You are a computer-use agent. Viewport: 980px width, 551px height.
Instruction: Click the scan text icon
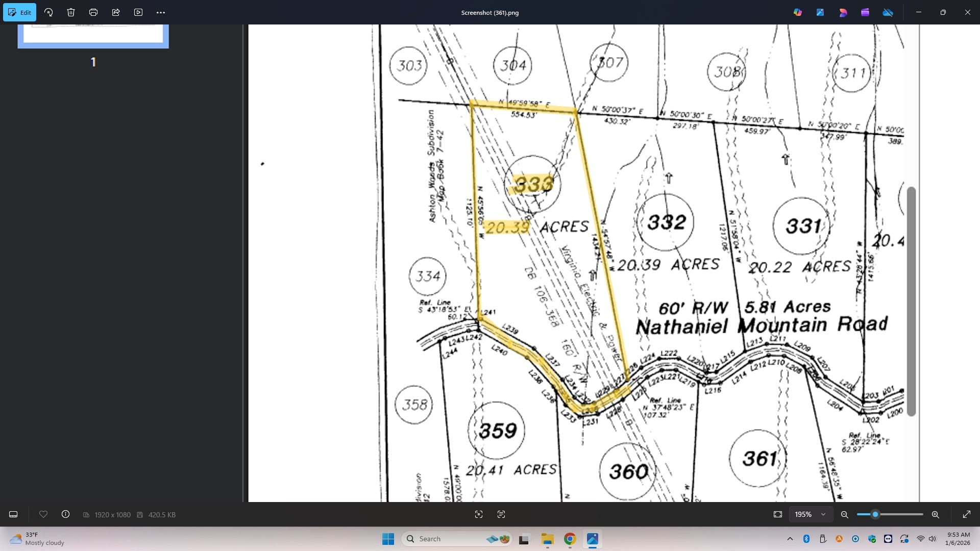(501, 514)
